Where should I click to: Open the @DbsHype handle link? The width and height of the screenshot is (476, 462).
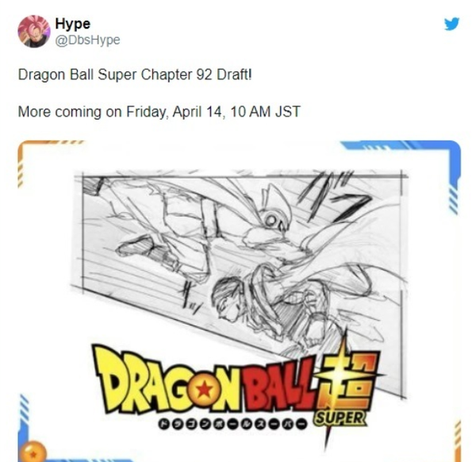[x=87, y=40]
